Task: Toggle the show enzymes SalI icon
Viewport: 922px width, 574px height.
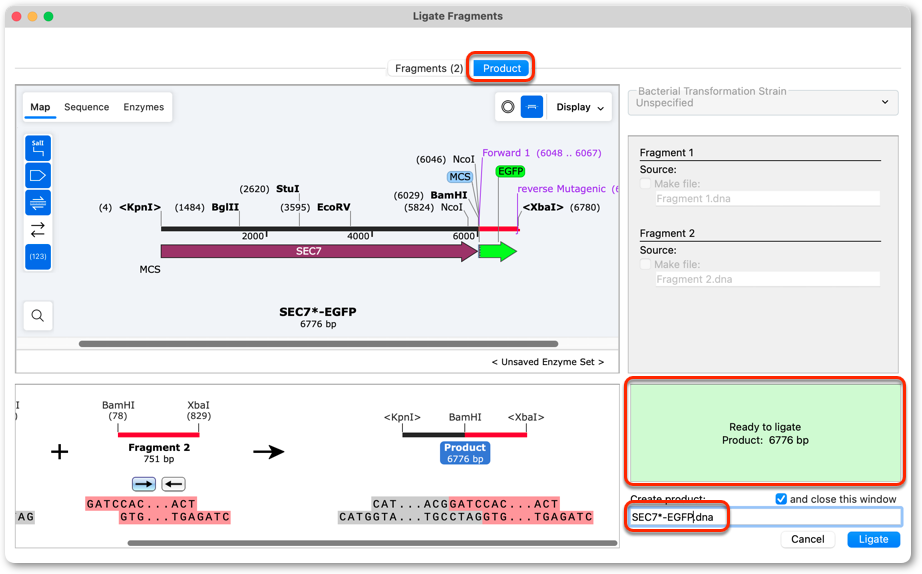Action: click(38, 148)
